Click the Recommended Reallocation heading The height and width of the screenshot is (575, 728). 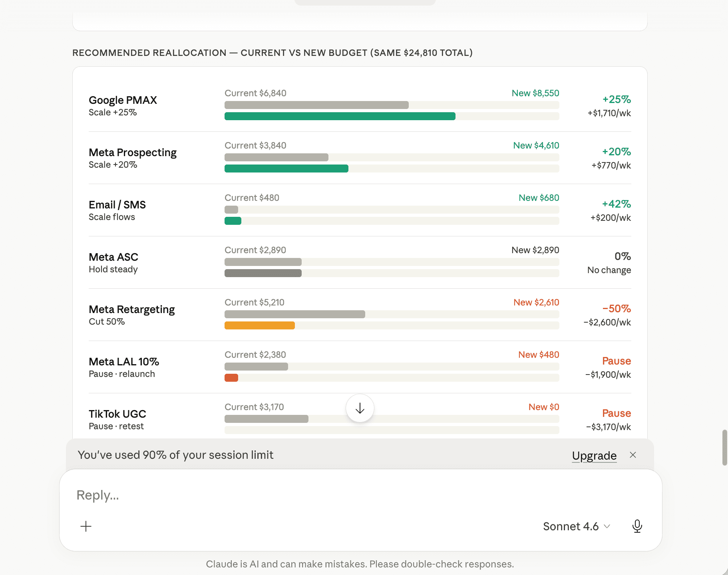272,52
